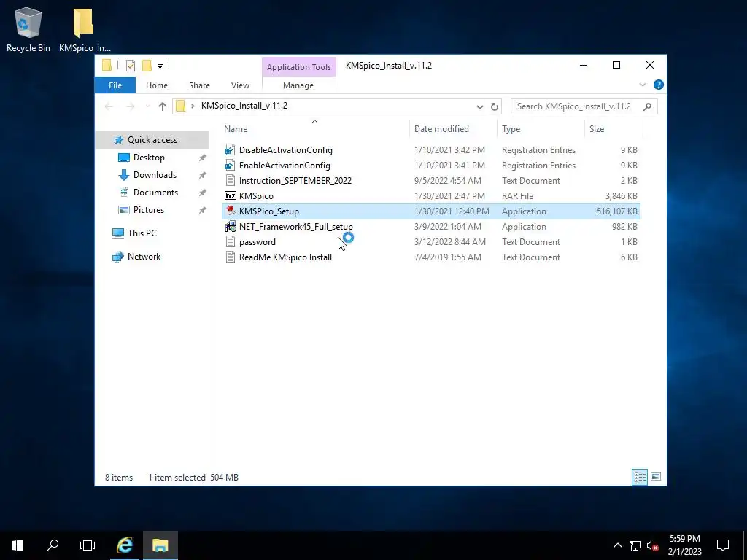
Task: Open the File menu
Action: pyautogui.click(x=115, y=85)
